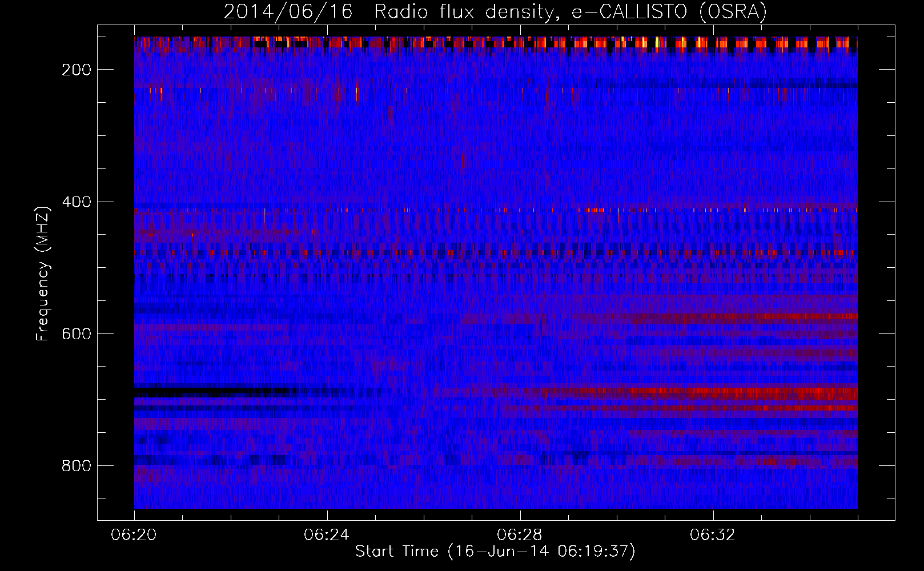Click the plot title "2014/06/16 Radio flux density, e-CALLISTO (OSRA)"

[x=495, y=12]
